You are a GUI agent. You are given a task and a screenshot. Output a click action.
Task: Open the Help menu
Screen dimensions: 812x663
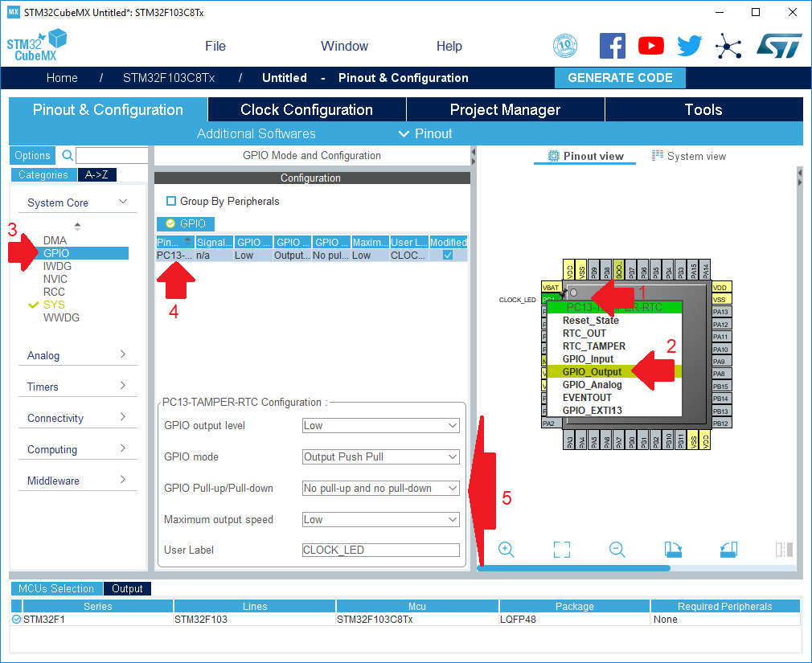[x=449, y=46]
